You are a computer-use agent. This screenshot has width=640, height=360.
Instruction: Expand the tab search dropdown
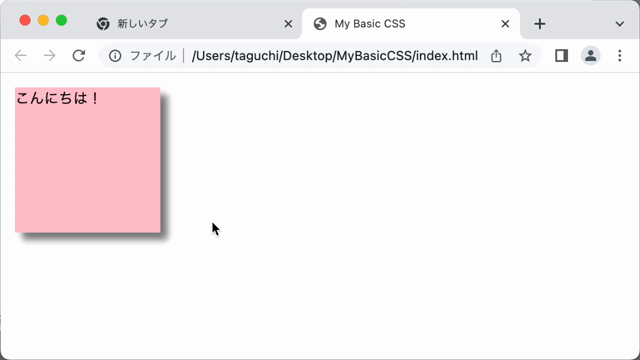(620, 24)
